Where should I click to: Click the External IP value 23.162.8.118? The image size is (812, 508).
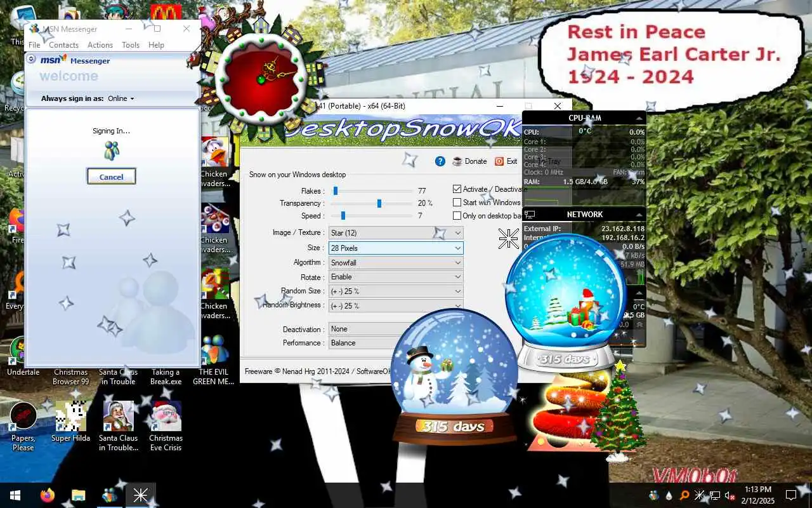pyautogui.click(x=623, y=229)
